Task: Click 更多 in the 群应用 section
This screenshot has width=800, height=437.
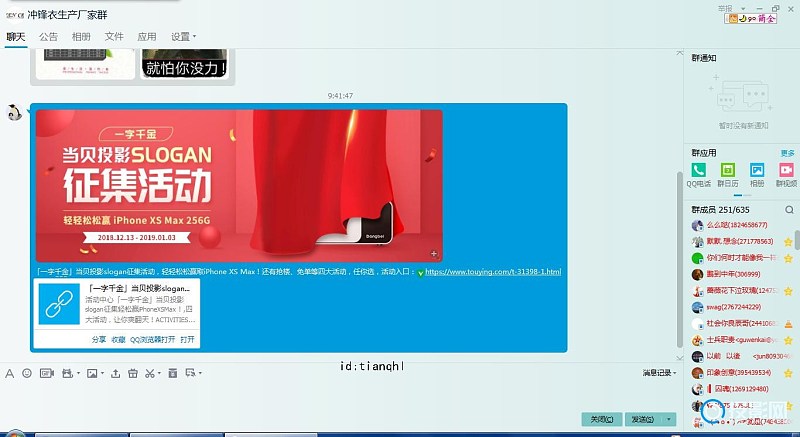Action: coord(787,153)
